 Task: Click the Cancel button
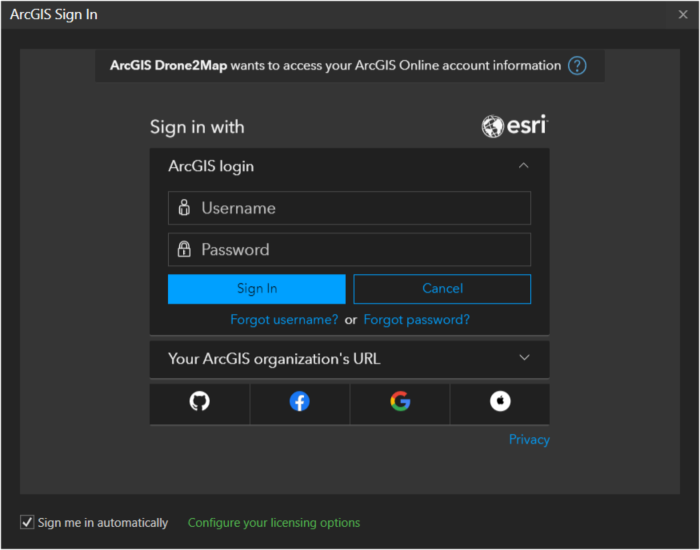[442, 289]
